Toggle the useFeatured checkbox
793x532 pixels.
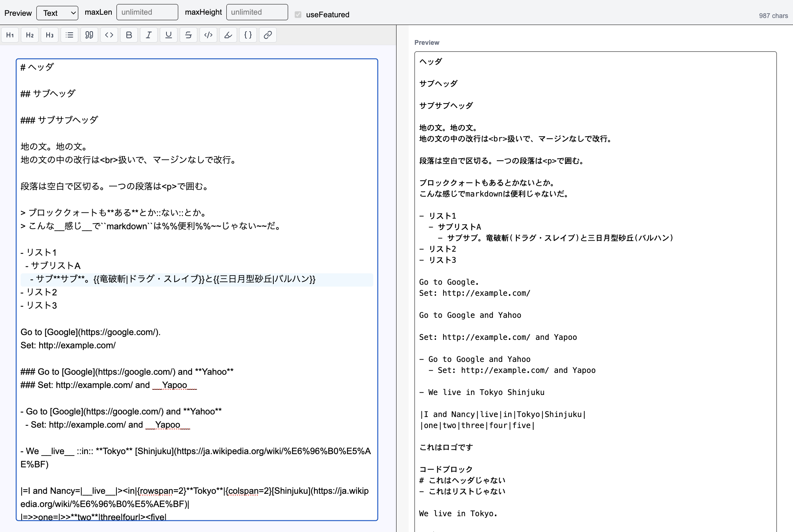pyautogui.click(x=298, y=15)
